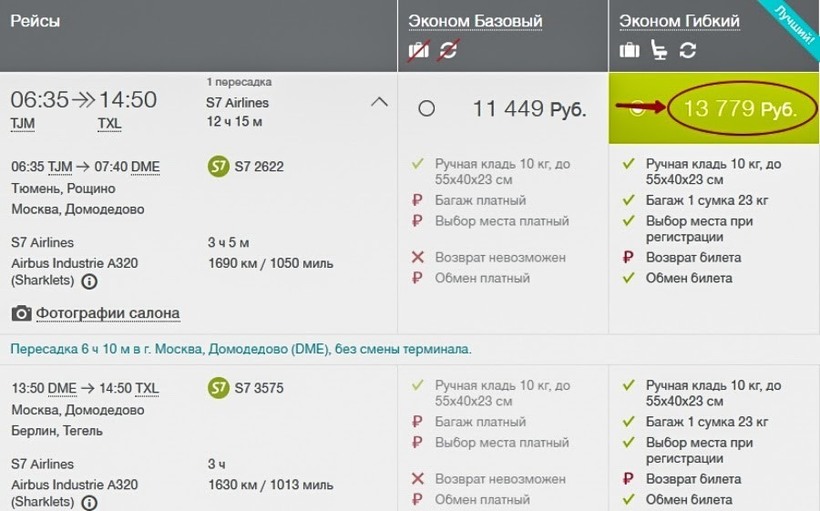This screenshot has height=511, width=820.
Task: Click the suitcase icon under Эконом Гибкий
Action: tap(629, 50)
